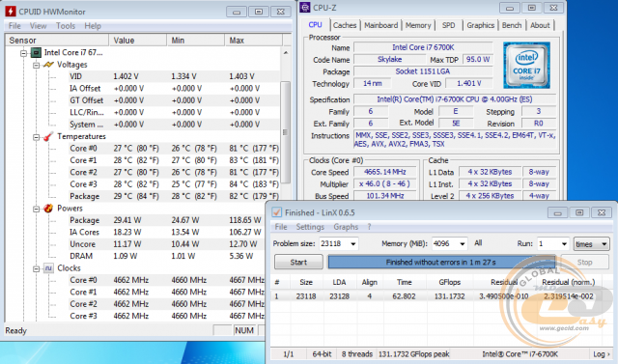The width and height of the screenshot is (618, 364).
Task: Select the Core #0 clock row at 4662 MHz
Action: point(167,280)
